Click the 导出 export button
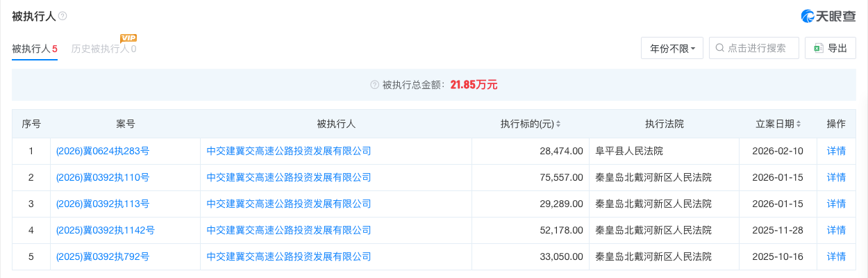Screen dimensions: 868x278 coord(830,48)
